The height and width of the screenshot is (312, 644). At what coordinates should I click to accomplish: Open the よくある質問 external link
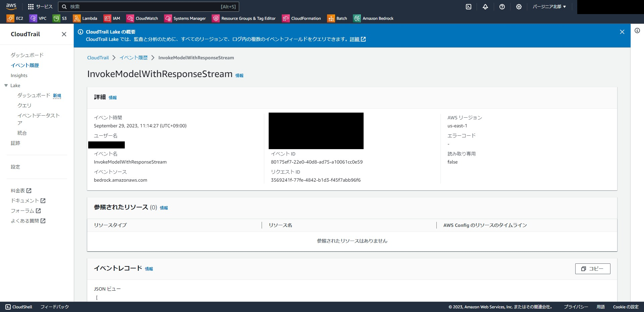(28, 221)
